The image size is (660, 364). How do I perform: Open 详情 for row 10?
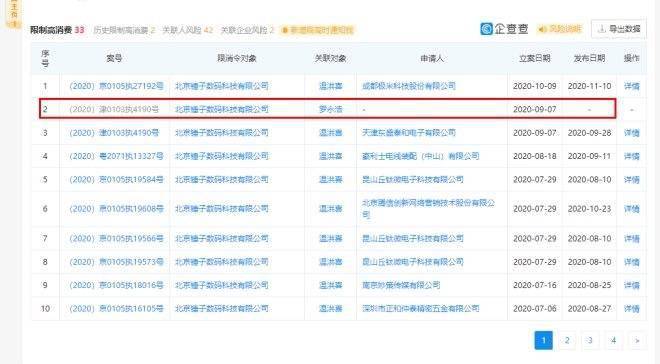pos(631,308)
